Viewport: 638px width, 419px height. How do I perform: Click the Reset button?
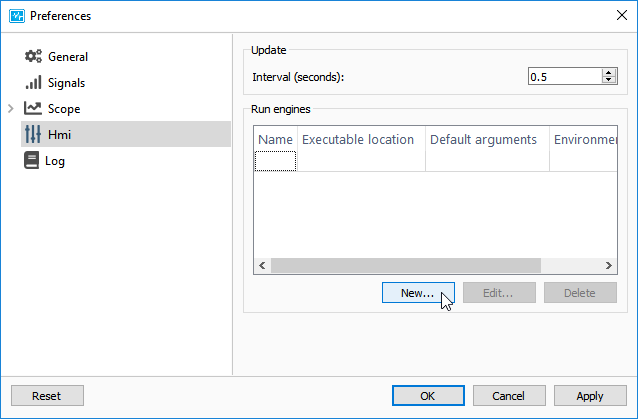click(x=47, y=395)
